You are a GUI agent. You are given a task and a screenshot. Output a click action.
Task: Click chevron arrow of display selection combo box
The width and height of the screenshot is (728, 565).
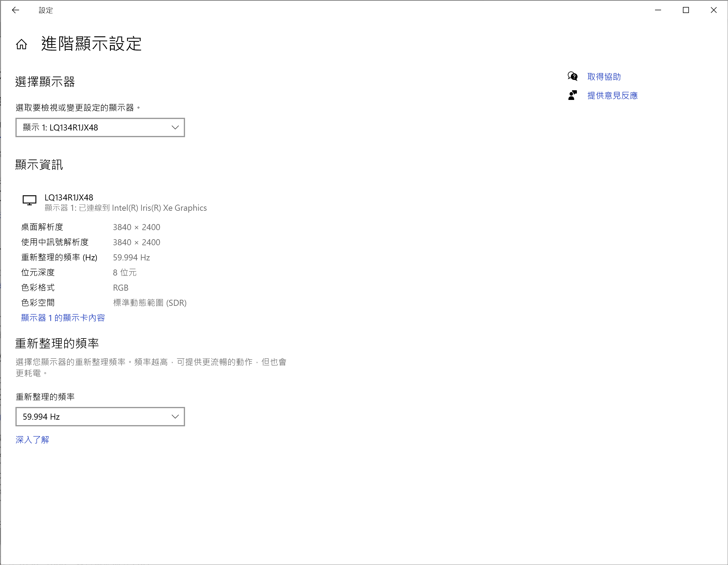pos(175,127)
